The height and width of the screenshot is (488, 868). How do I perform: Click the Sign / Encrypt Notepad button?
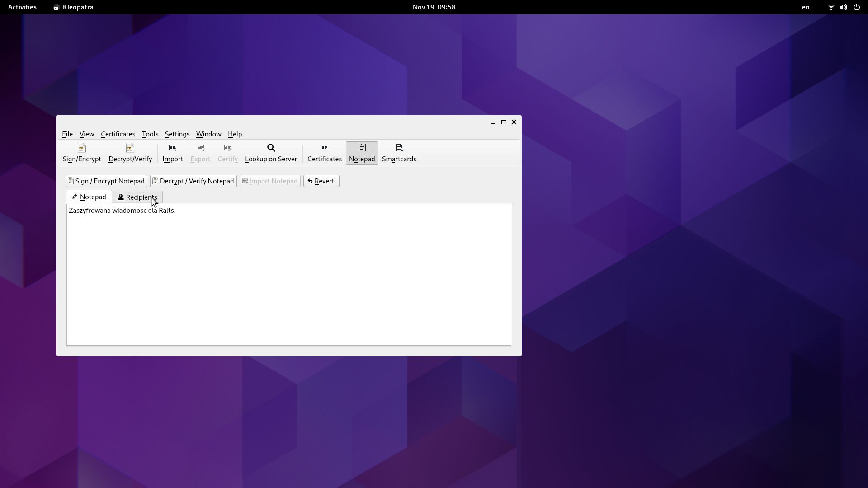[106, 181]
